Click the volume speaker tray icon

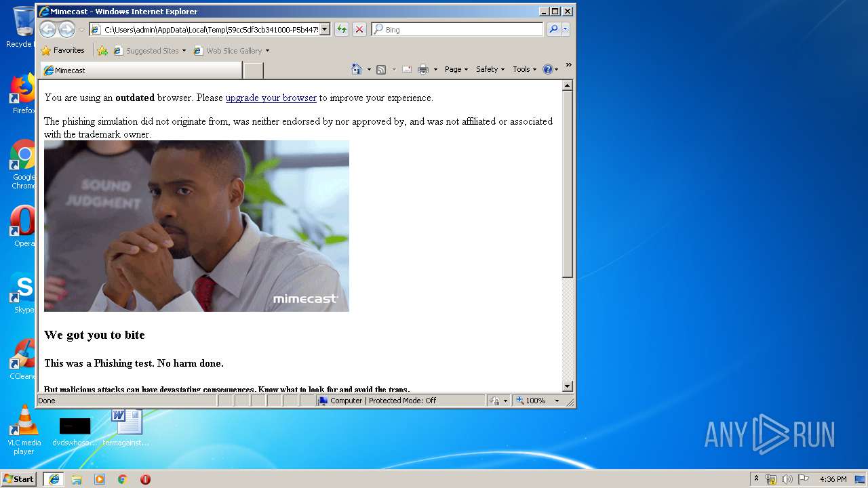(x=787, y=479)
